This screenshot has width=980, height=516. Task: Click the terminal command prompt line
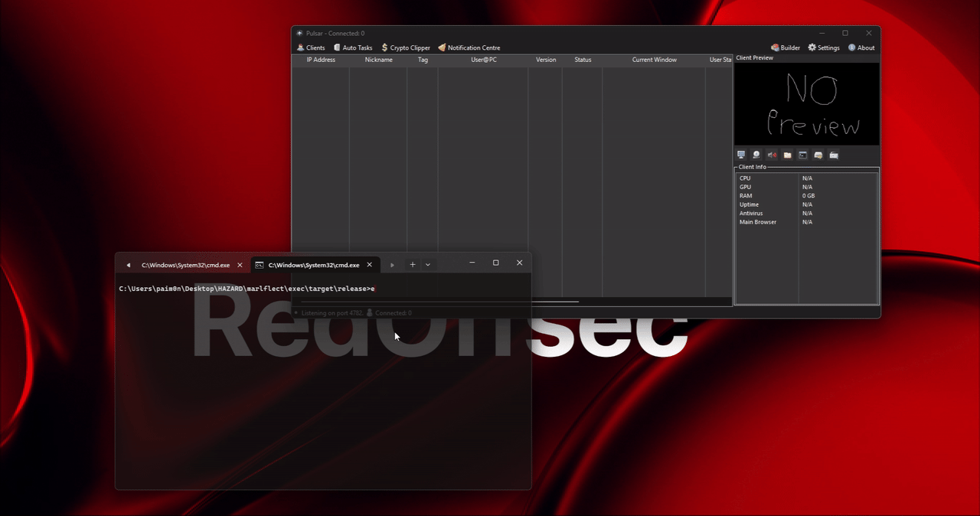pos(247,289)
